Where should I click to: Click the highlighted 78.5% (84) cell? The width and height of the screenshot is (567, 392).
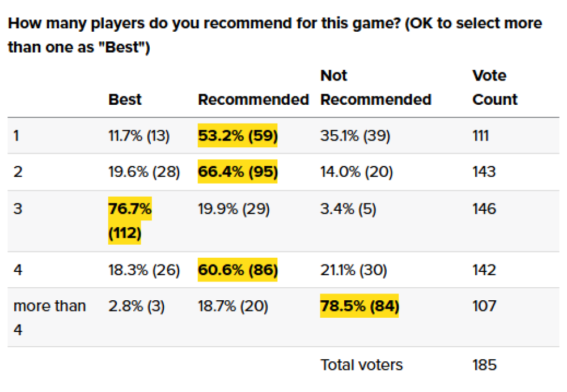[359, 306]
